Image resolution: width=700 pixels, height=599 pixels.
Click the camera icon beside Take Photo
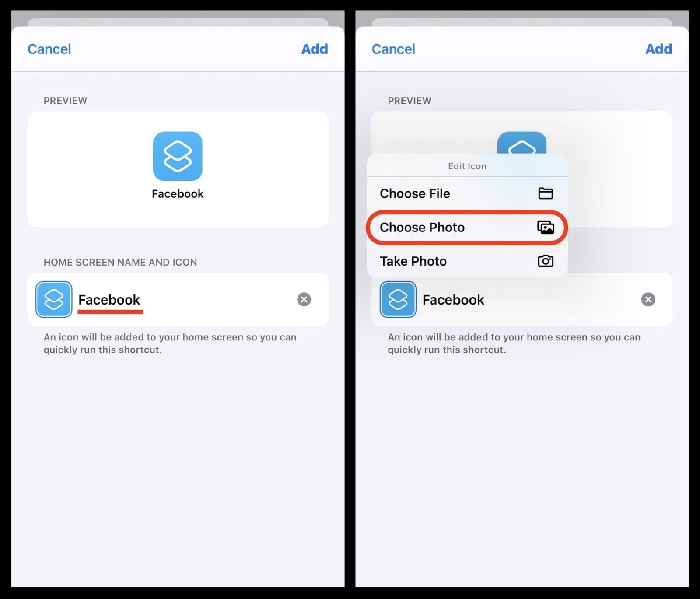(x=545, y=261)
